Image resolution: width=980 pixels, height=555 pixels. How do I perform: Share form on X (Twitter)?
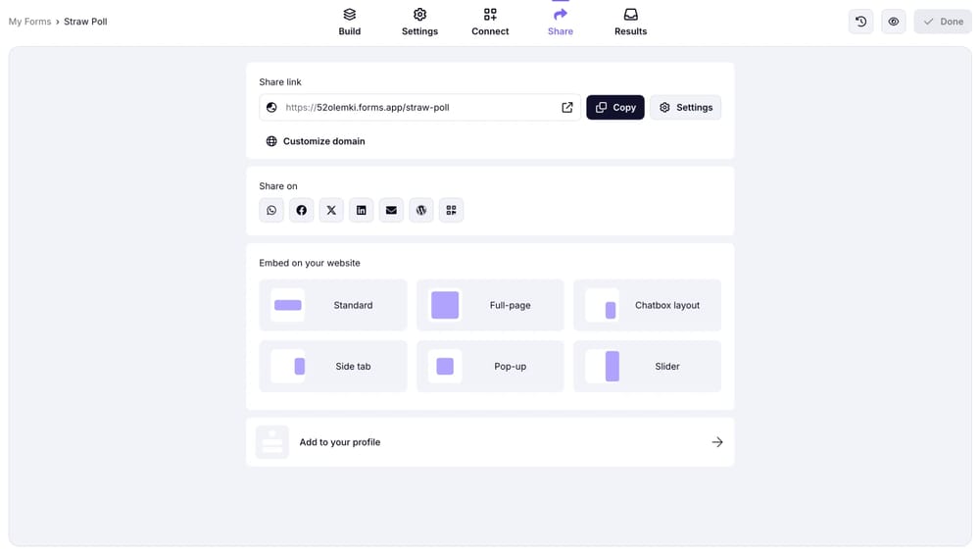click(331, 210)
